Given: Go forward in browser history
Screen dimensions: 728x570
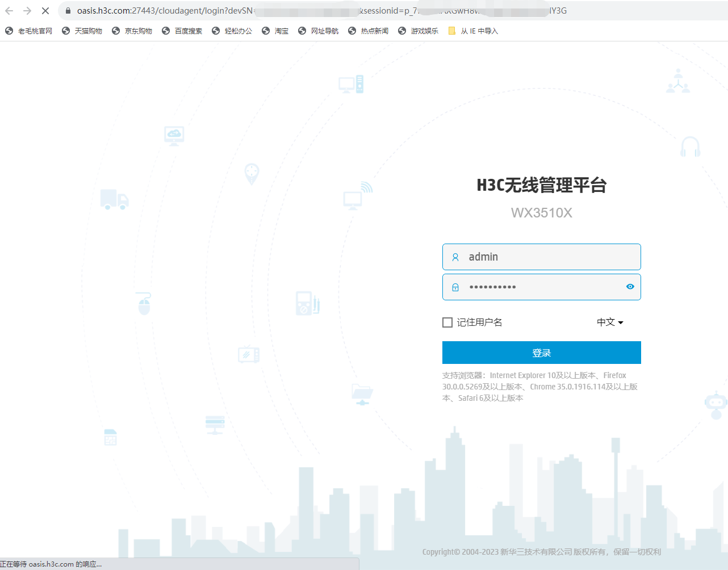Looking at the screenshot, I should click(x=27, y=11).
